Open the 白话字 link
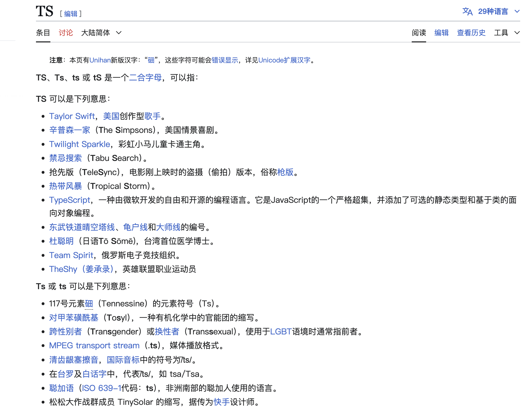 coord(94,374)
